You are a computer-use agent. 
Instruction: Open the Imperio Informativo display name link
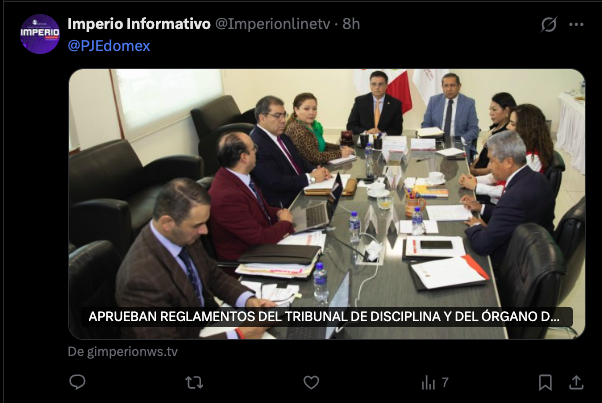point(139,24)
